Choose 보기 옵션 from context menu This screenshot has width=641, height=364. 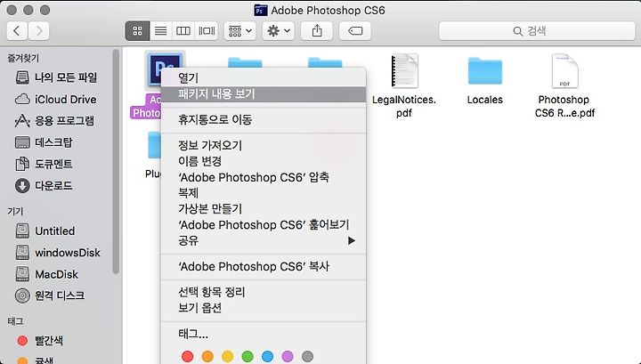click(x=264, y=308)
